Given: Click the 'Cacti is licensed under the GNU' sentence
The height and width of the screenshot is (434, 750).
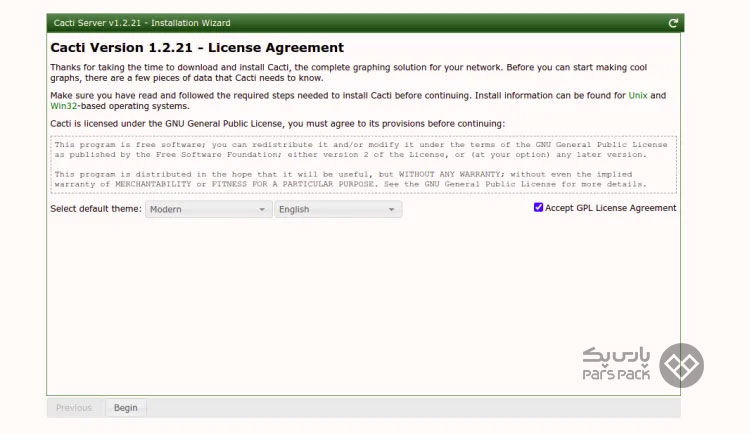Looking at the screenshot, I should (277, 123).
